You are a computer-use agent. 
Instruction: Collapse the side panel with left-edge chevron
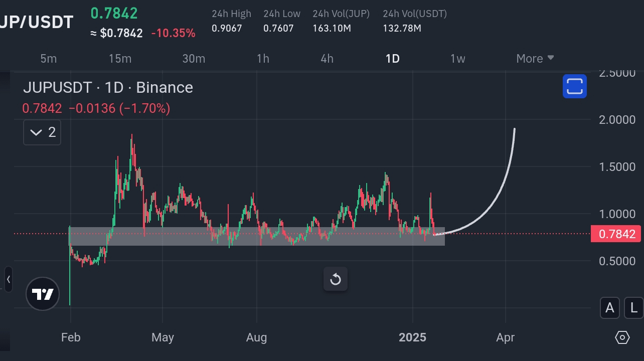(x=8, y=280)
